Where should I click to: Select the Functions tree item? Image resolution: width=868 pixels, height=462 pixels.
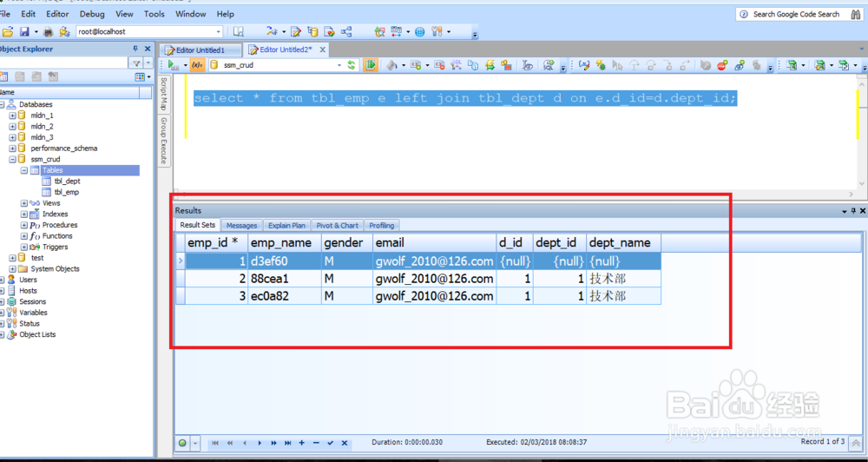click(x=57, y=236)
